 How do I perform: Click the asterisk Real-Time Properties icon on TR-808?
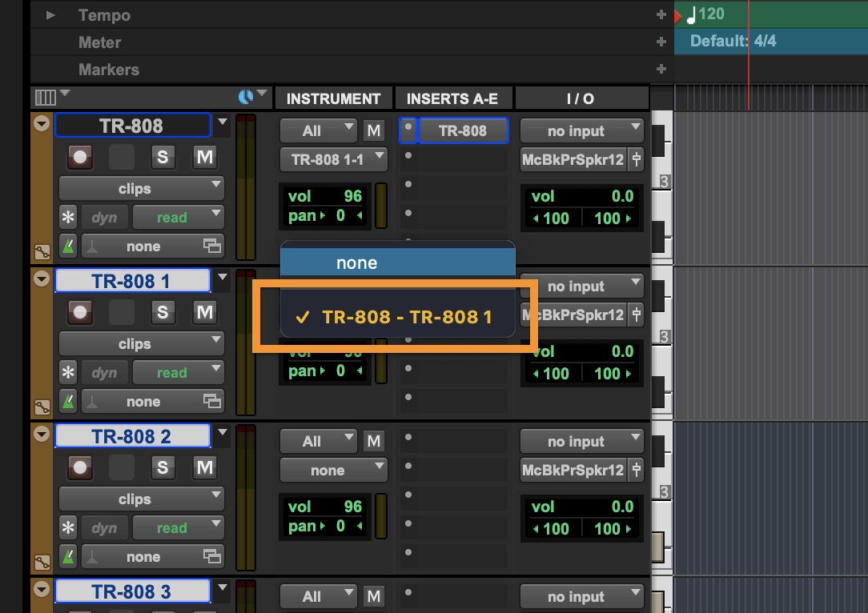click(x=68, y=217)
